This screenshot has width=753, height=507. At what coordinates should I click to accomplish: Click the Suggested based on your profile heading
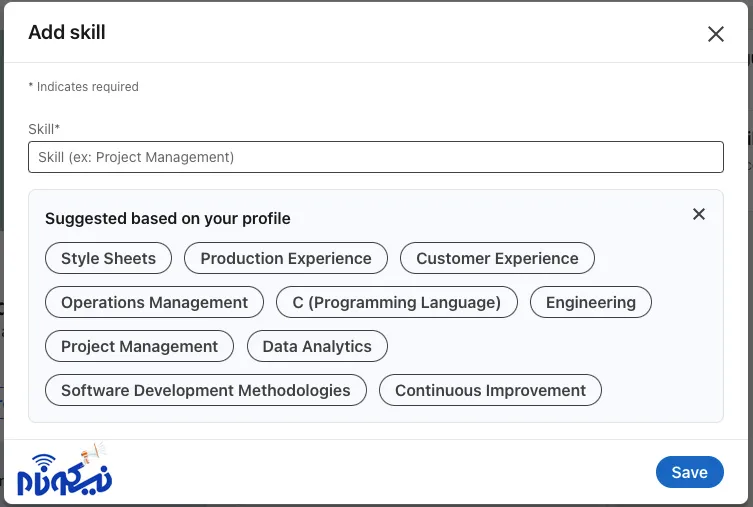coord(168,218)
